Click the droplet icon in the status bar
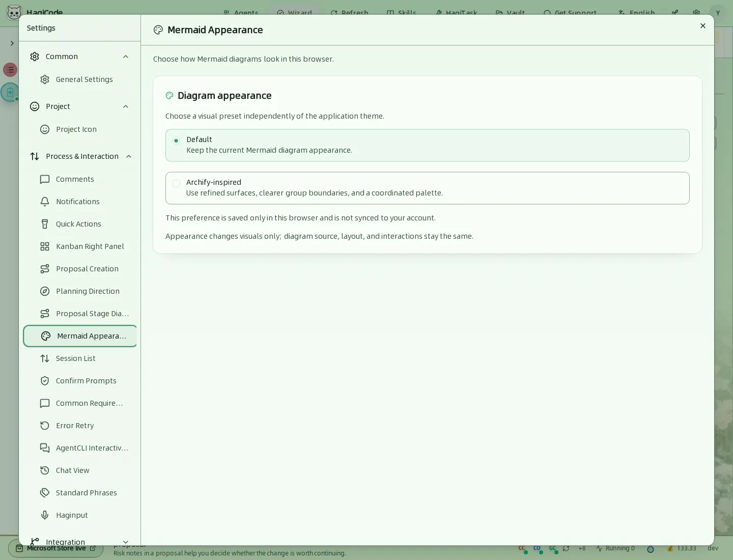This screenshot has height=560, width=733. click(x=650, y=549)
